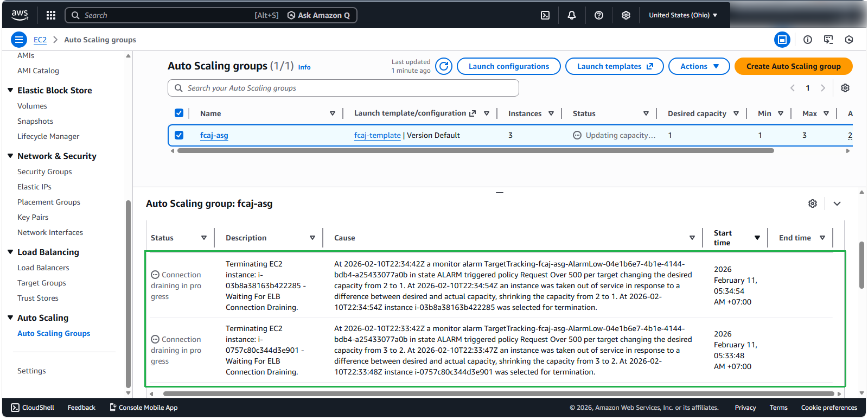Collapse the Load Balancing section

coord(10,252)
